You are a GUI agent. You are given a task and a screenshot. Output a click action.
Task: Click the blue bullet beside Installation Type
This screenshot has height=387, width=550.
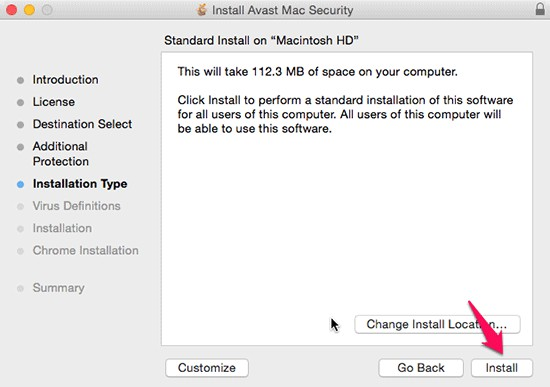(20, 184)
